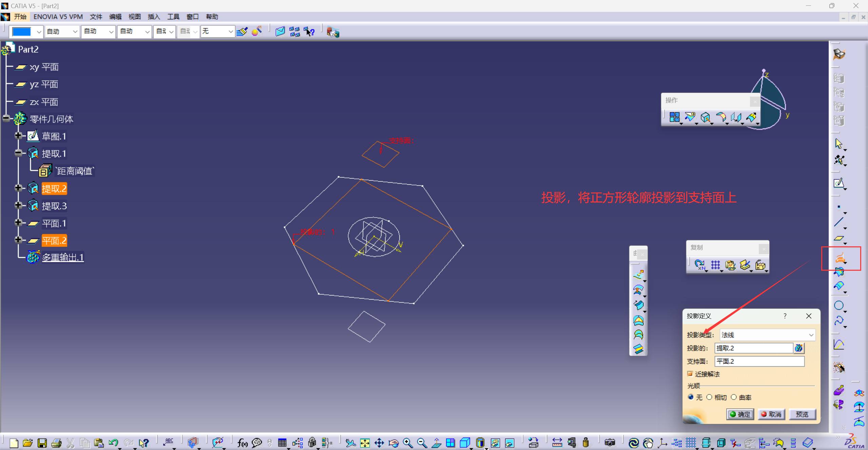Click the 预览 button
The image size is (868, 450).
802,414
